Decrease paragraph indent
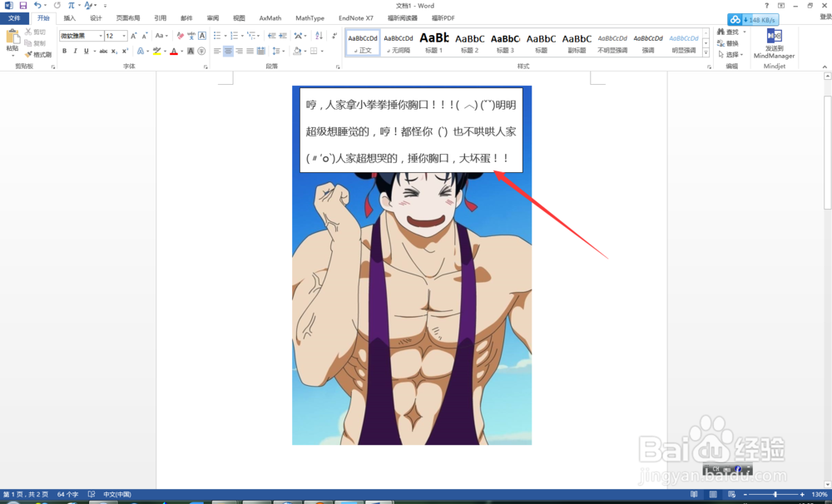This screenshot has width=832, height=504. [x=272, y=36]
